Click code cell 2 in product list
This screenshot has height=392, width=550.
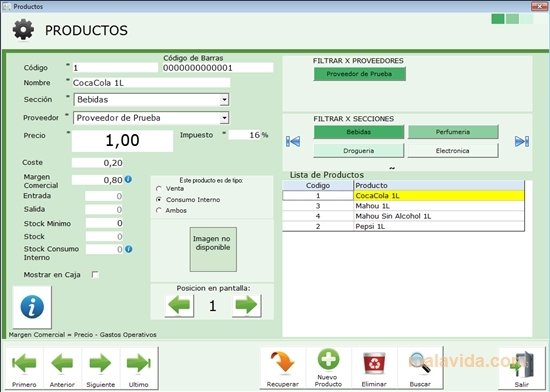318,226
